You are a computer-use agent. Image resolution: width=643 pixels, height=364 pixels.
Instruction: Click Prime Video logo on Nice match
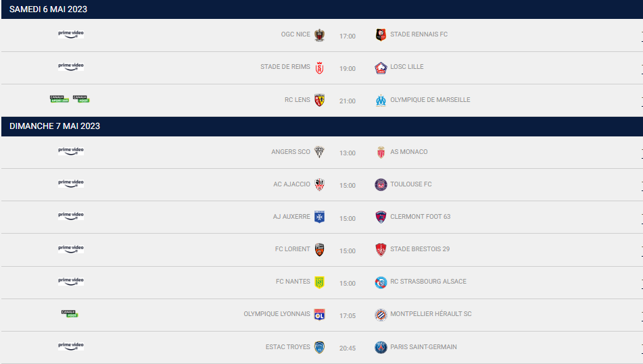point(71,34)
